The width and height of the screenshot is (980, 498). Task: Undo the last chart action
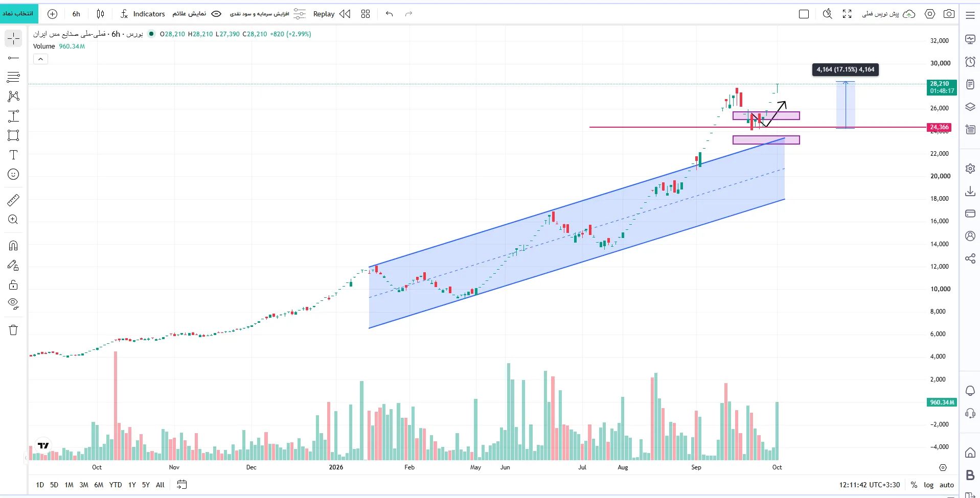click(390, 14)
